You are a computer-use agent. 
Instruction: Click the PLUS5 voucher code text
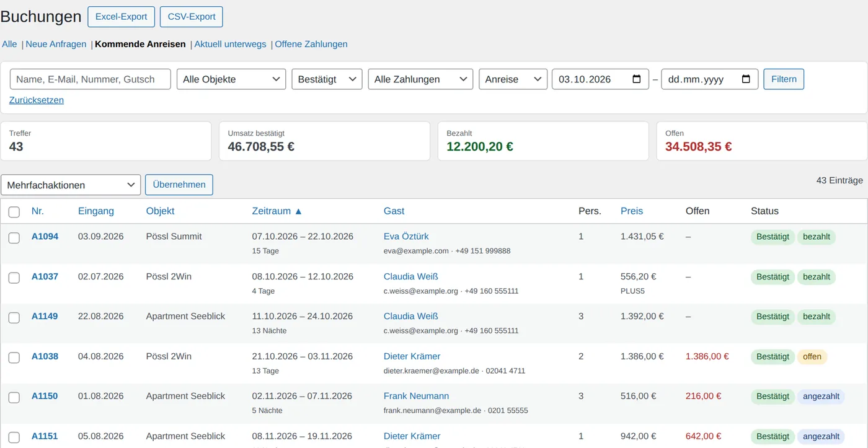click(x=632, y=291)
